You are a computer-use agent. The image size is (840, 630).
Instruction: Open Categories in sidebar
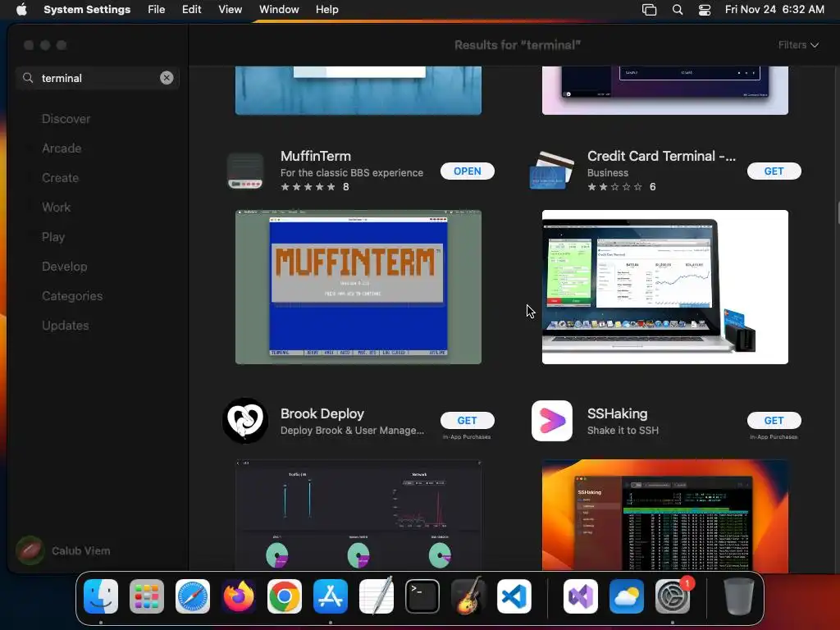click(x=72, y=295)
